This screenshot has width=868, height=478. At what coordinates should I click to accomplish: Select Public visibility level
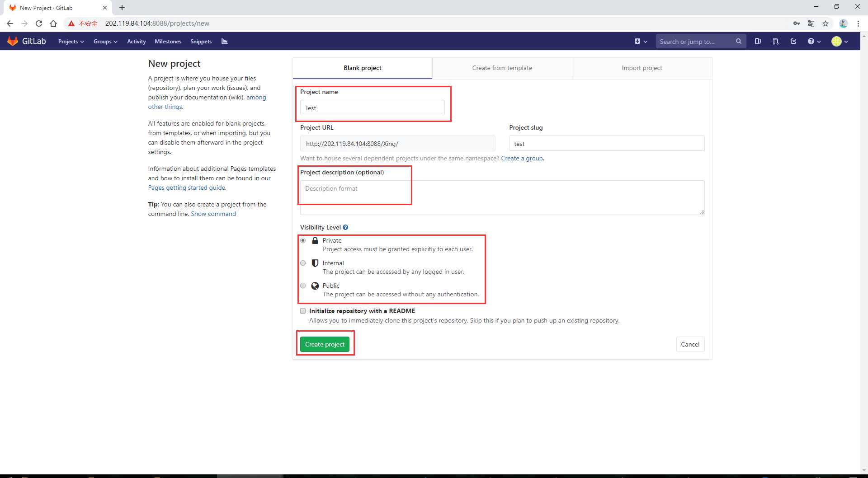point(303,286)
